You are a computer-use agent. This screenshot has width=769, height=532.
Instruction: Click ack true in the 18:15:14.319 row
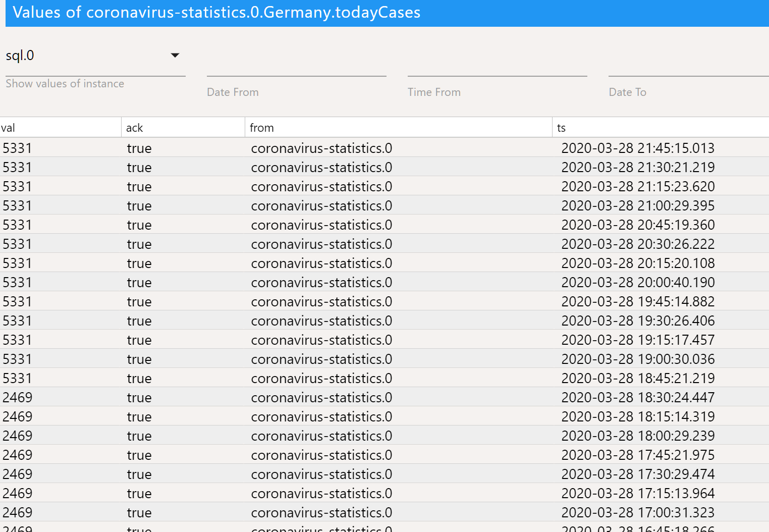139,416
